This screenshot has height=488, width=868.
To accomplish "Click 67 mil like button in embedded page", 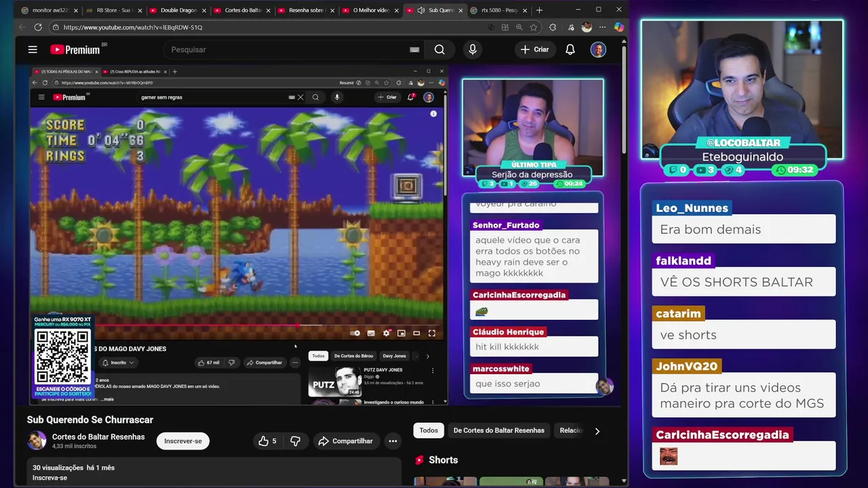I will pyautogui.click(x=209, y=363).
